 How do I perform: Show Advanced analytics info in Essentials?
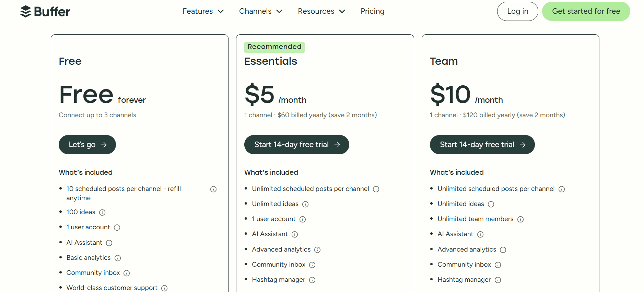(317, 250)
